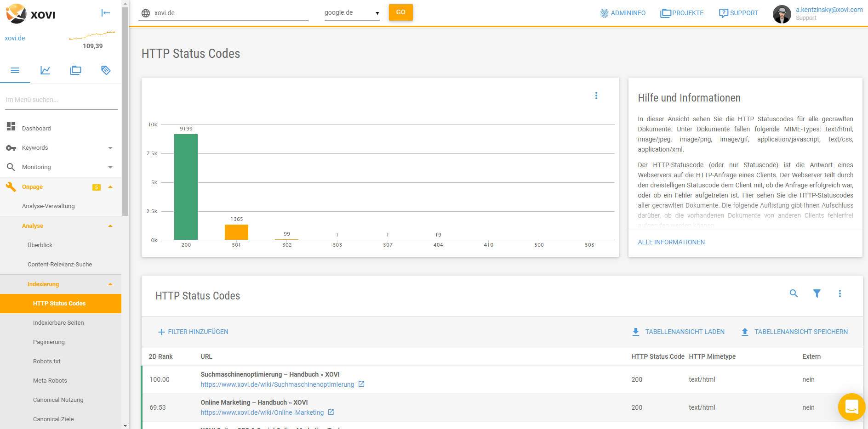Click the Keywords key icon

[x=11, y=148]
